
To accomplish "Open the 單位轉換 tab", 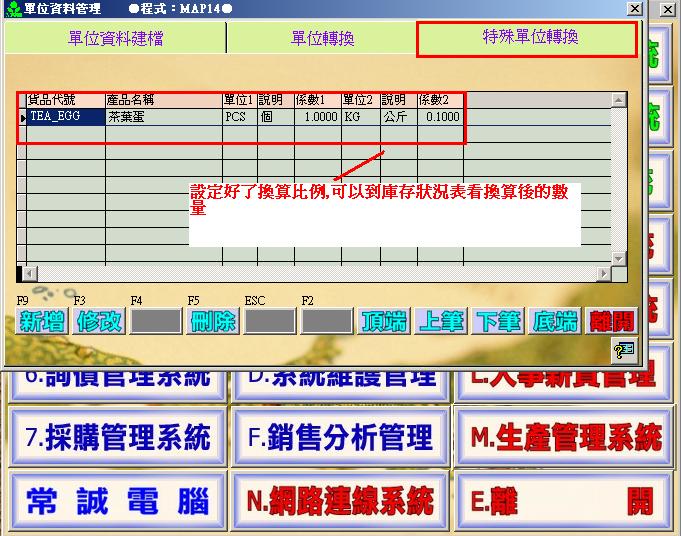I will 322,39.
